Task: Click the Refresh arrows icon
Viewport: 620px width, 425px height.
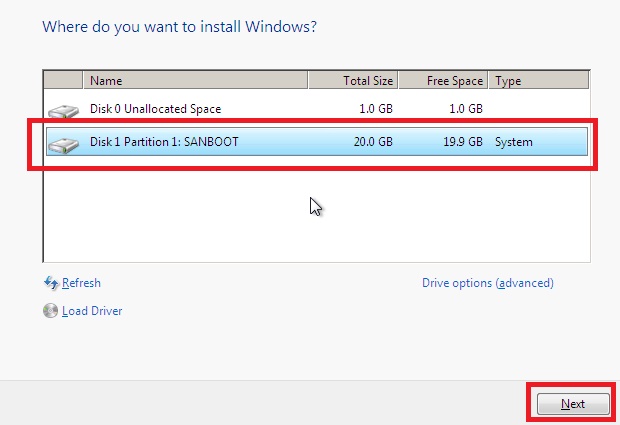Action: tap(51, 283)
